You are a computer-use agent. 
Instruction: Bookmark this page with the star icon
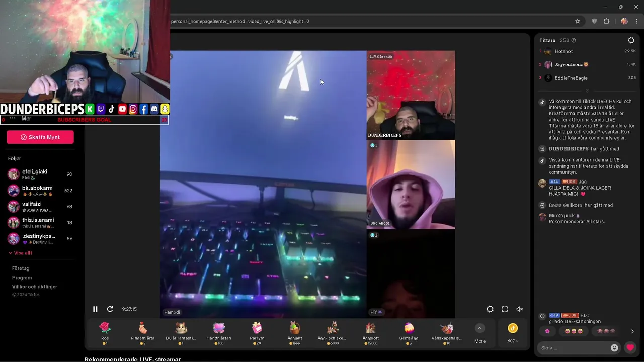click(x=578, y=21)
